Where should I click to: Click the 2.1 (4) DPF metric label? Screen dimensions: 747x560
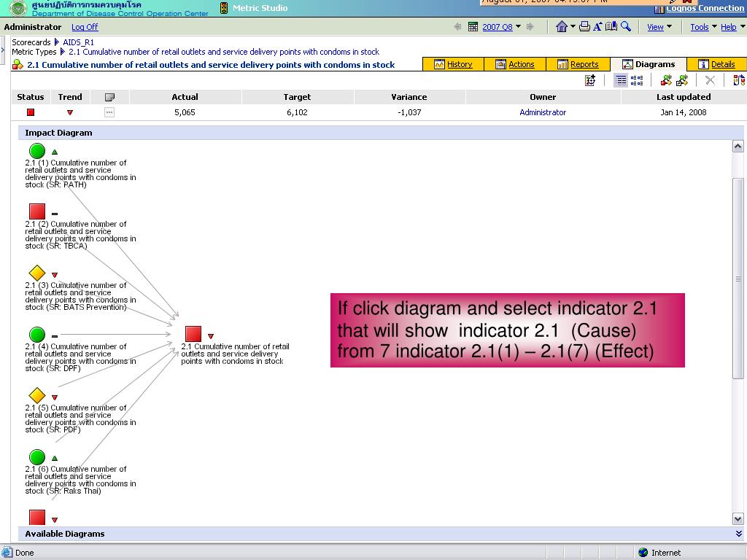coord(80,357)
